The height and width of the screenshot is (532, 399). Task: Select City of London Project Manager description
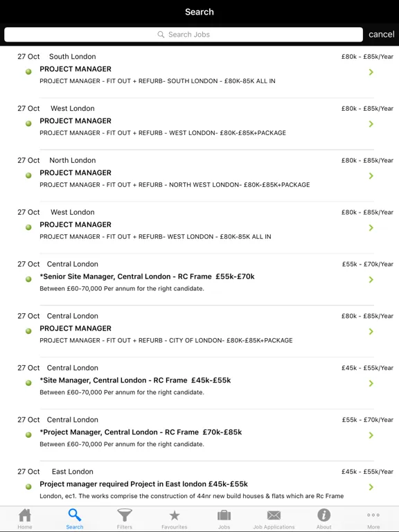click(x=166, y=340)
